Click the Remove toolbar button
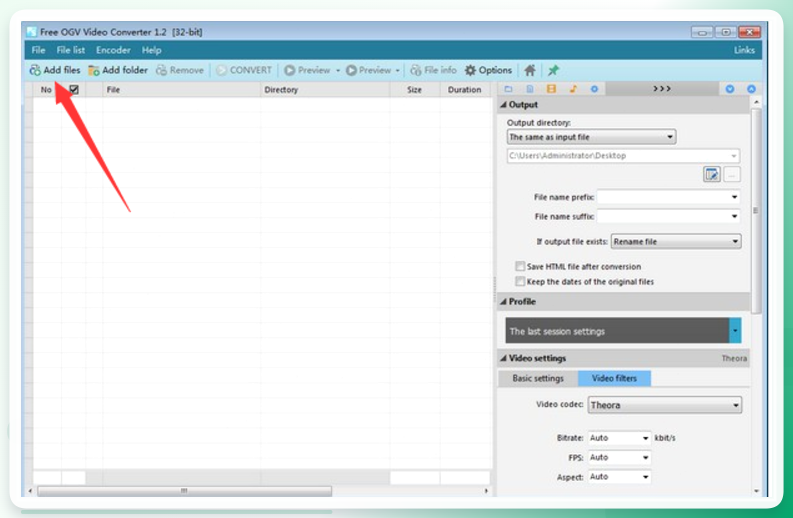The image size is (793, 518). pyautogui.click(x=180, y=70)
